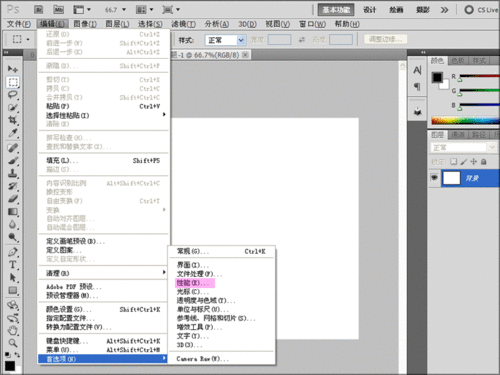Select the Rectangular Marquee tool in toolbox
This screenshot has height=375, width=500.
(x=13, y=82)
